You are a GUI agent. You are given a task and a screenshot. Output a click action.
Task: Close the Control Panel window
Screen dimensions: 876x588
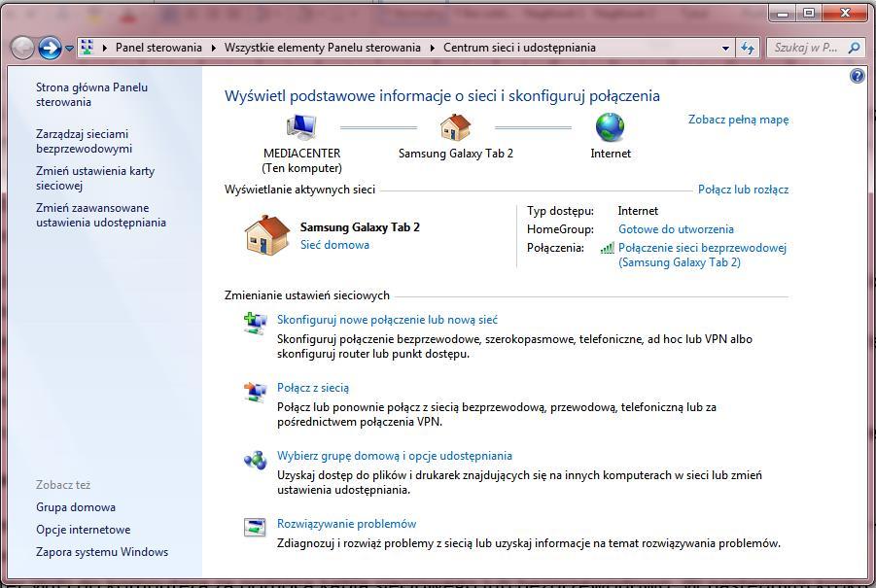click(x=845, y=13)
